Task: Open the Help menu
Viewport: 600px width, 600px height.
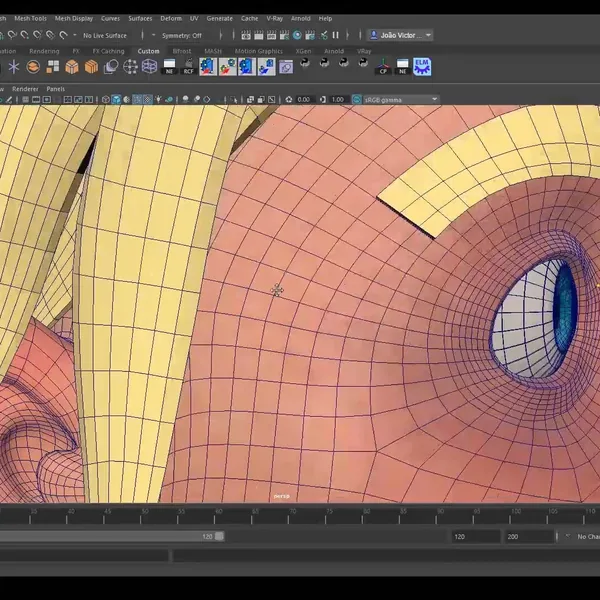Action: (x=325, y=18)
